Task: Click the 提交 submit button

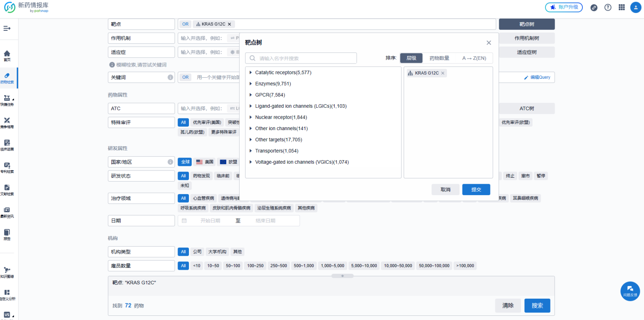Action: (476, 189)
